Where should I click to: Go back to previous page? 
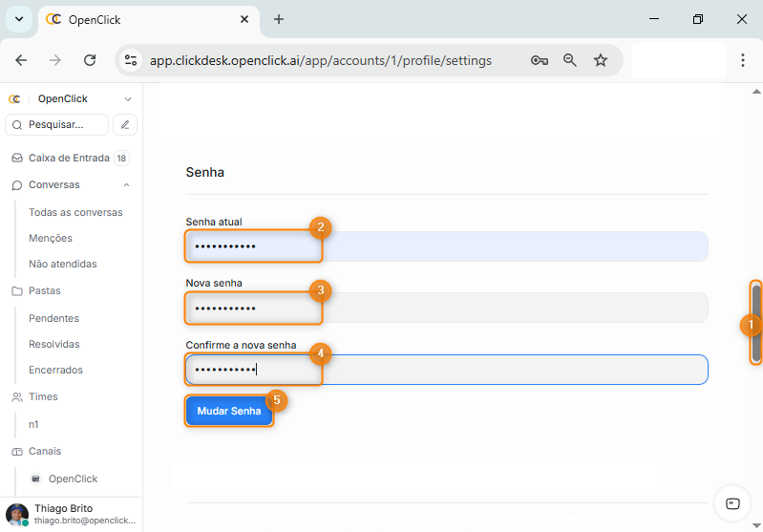[21, 60]
